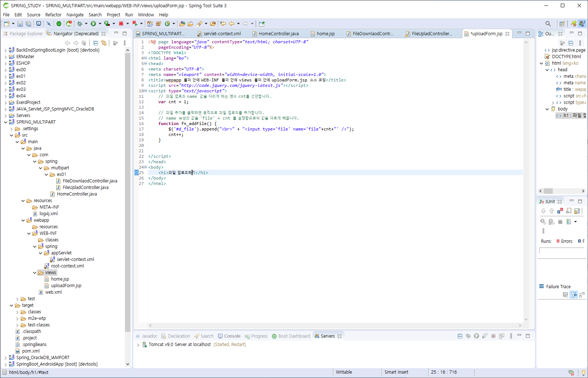Open the Refactor menu
The height and width of the screenshot is (378, 588).
point(53,15)
